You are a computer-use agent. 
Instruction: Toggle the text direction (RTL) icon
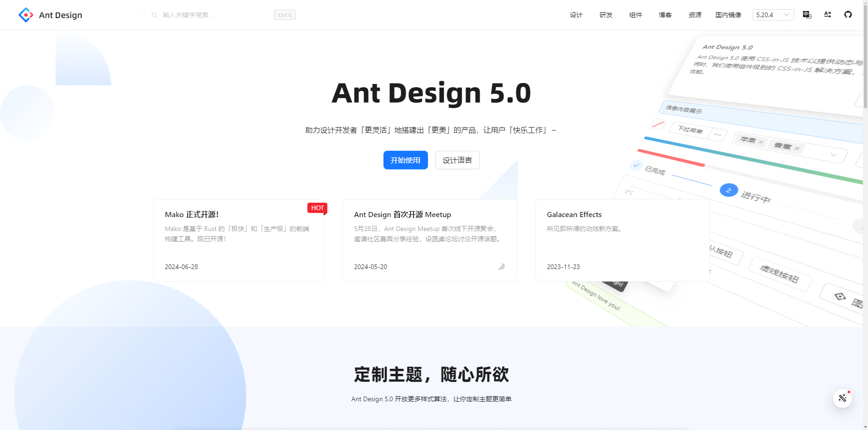pos(828,15)
